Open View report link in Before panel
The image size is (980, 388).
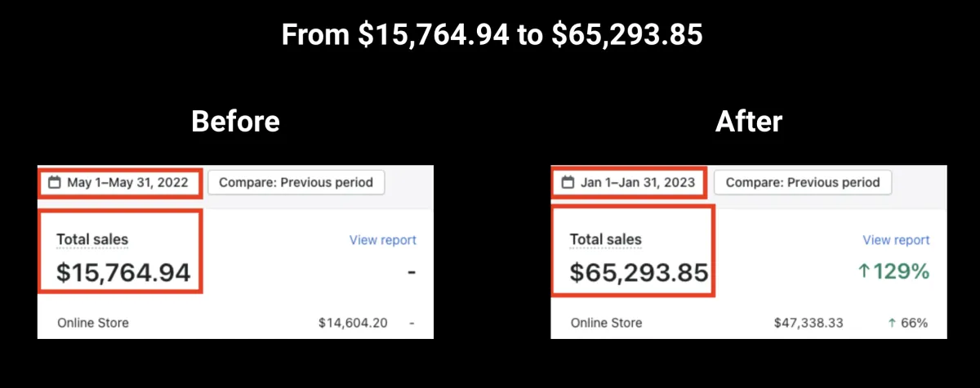coord(383,240)
